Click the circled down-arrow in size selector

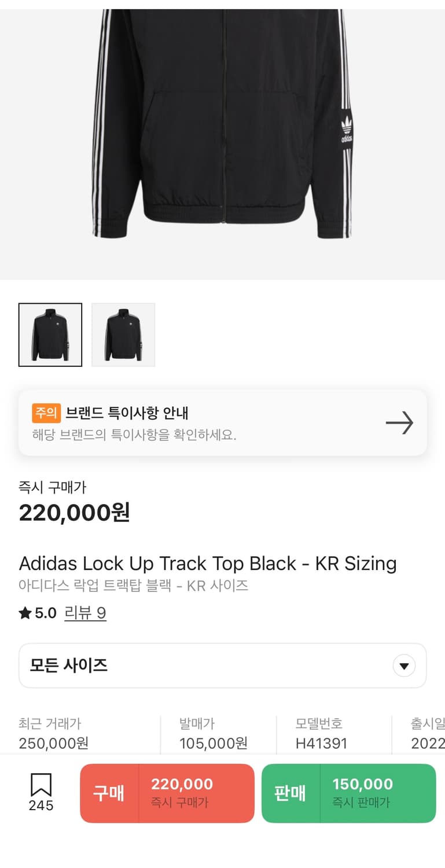[x=404, y=666]
